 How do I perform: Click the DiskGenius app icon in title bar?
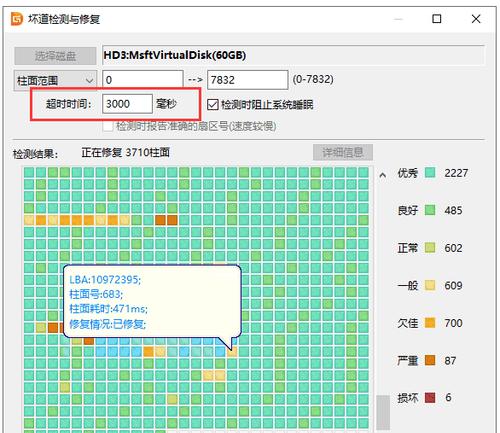tap(17, 19)
